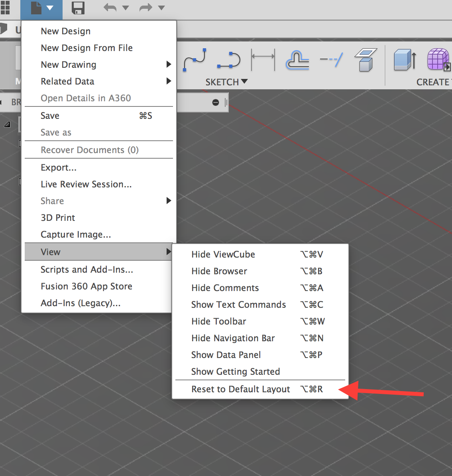Toggle Hide Navigation Bar option
452x476 pixels.
click(x=260, y=338)
